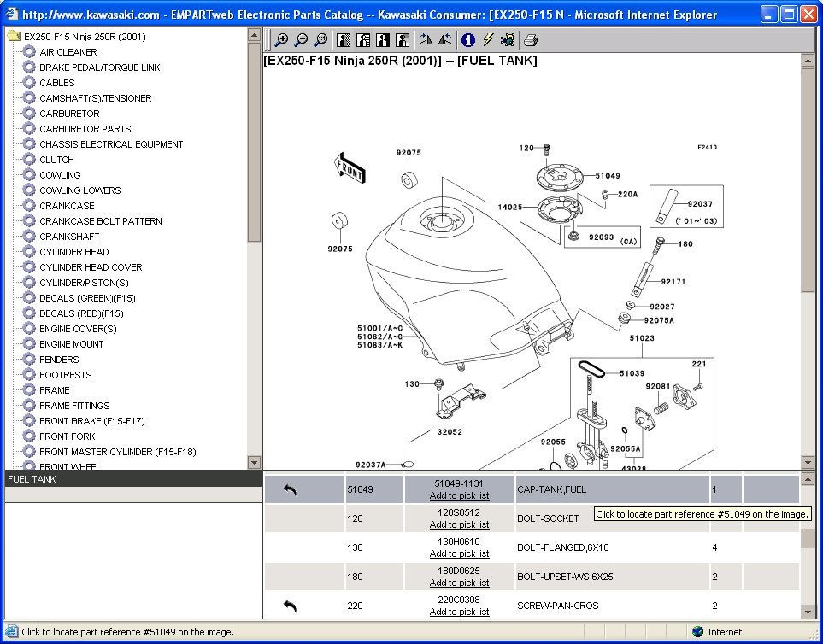Open the CYLINDER HEAD COVER section
The image size is (823, 644).
pyautogui.click(x=91, y=267)
